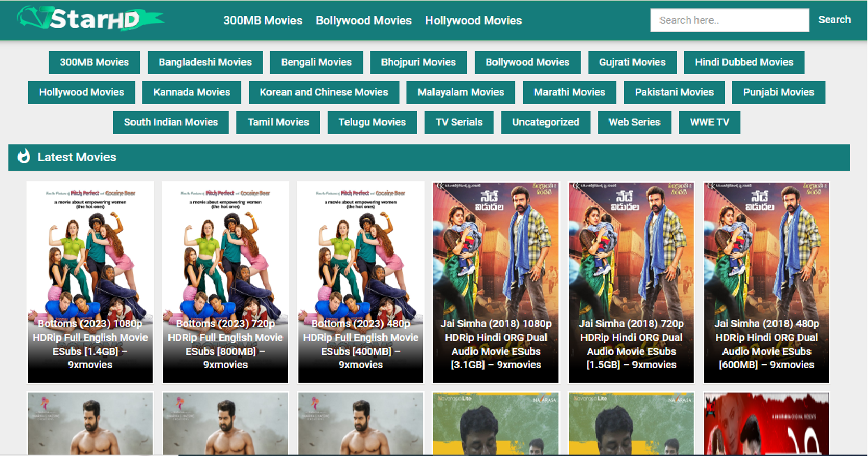Open the WWE TV category
The image size is (868, 456).
tap(710, 122)
